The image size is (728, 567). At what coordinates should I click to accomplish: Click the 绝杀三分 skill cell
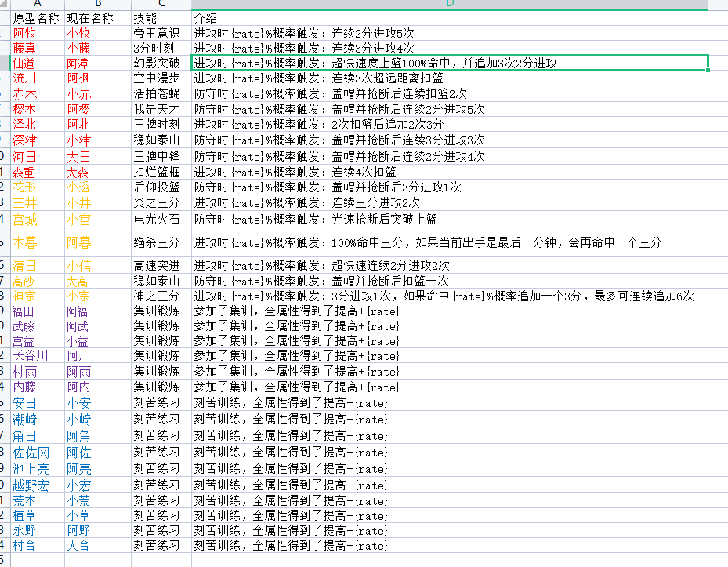click(161, 242)
